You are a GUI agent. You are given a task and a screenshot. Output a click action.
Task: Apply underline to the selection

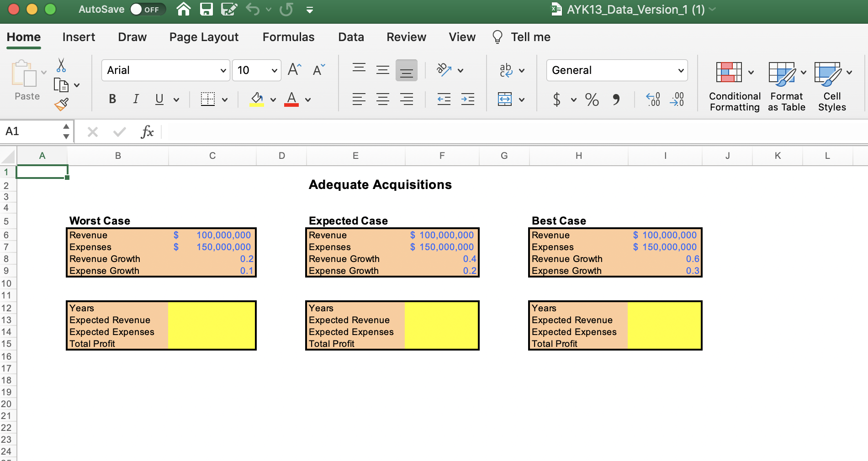pos(159,99)
